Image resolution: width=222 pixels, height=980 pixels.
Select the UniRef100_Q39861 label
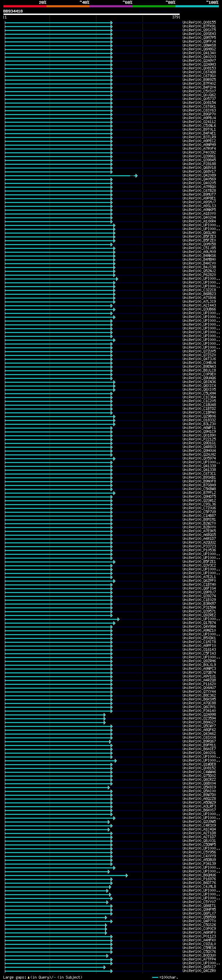point(199,156)
